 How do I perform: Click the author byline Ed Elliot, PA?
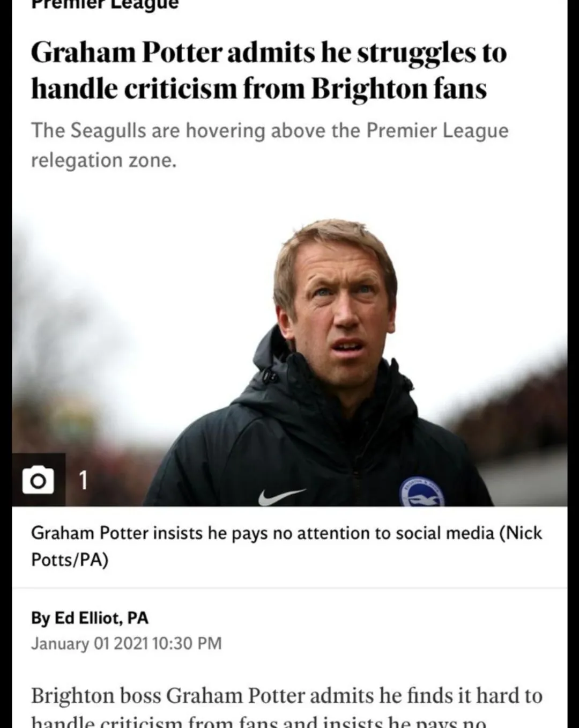(x=90, y=618)
